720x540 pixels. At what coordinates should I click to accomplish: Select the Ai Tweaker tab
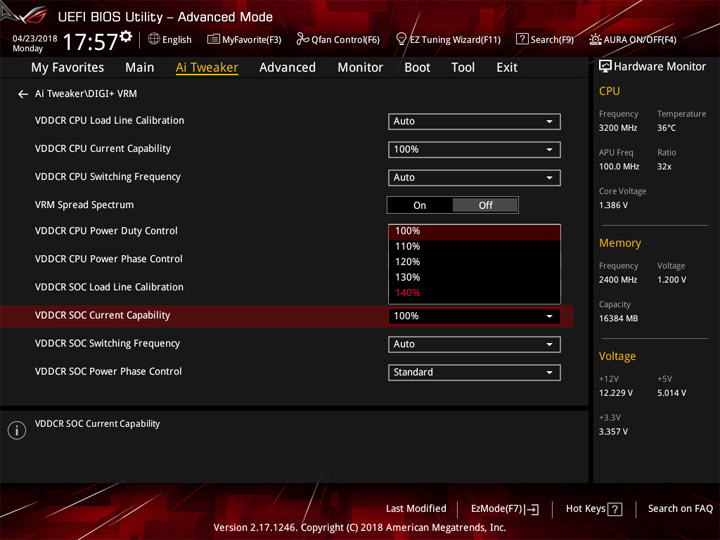point(207,68)
